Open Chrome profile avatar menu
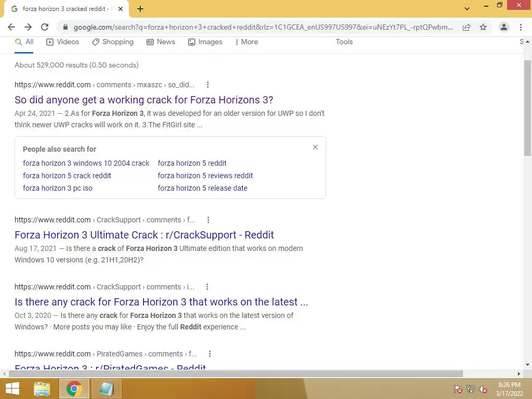 tap(504, 27)
